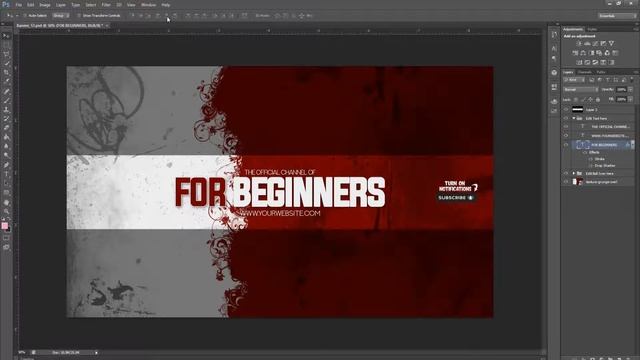640x360 pixels.
Task: Select the Brush tool
Action: [x=6, y=100]
